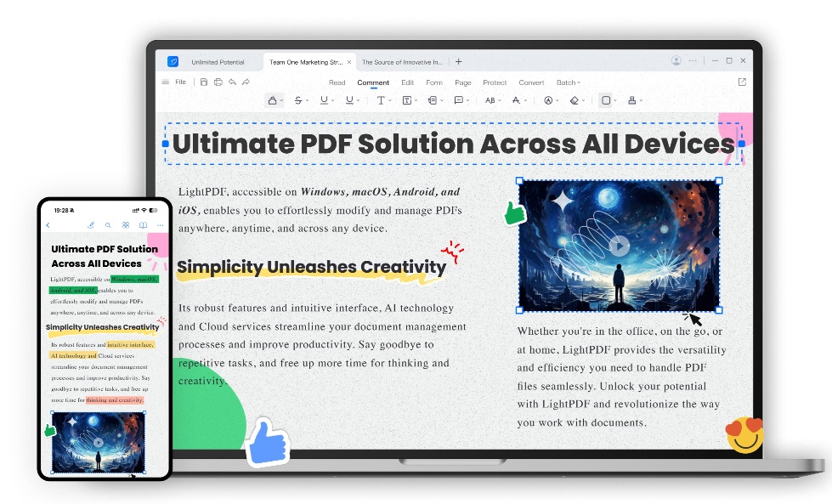Screen dimensions: 832x504
Task: Select the Pencil drawing tool
Action: (x=548, y=100)
